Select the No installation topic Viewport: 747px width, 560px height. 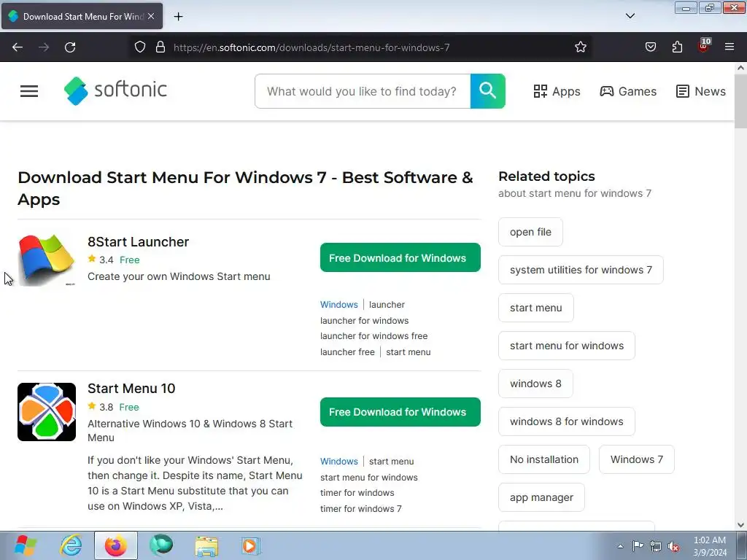pyautogui.click(x=544, y=459)
